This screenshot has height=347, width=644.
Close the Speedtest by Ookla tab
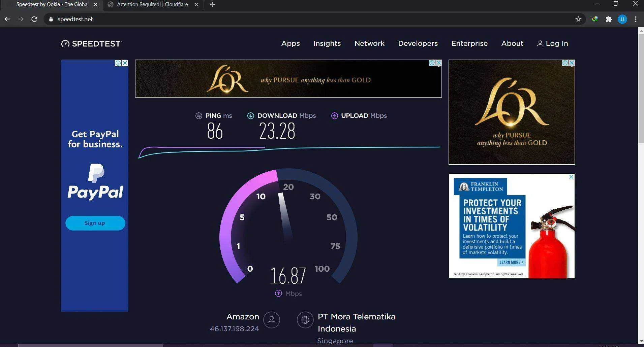(96, 4)
